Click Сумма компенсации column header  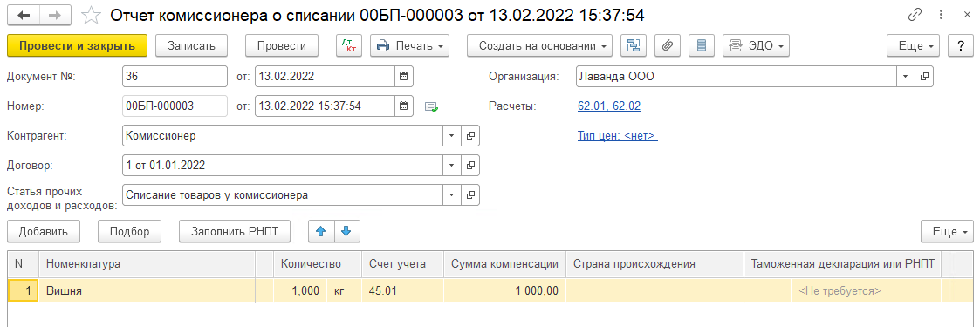pos(505,264)
